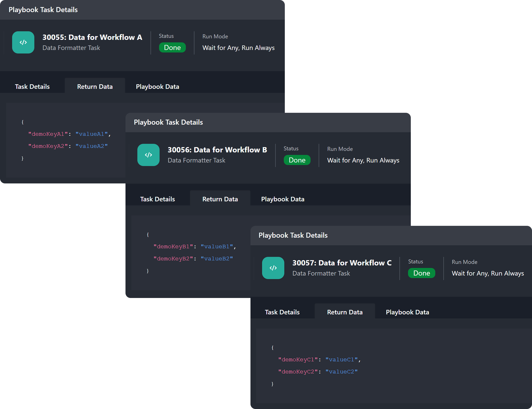The width and height of the screenshot is (532, 409).
Task: Click the title 30057: Data for Workflow C
Action: click(x=342, y=263)
